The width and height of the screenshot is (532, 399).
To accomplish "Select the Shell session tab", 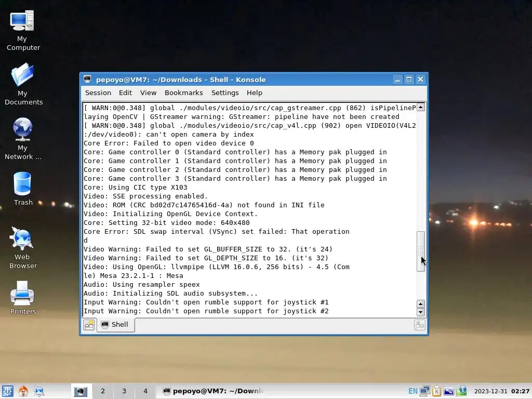I will click(x=115, y=325).
